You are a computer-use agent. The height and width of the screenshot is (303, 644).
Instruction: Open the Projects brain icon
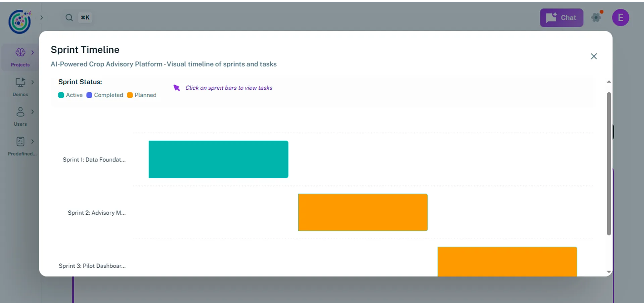pos(20,52)
